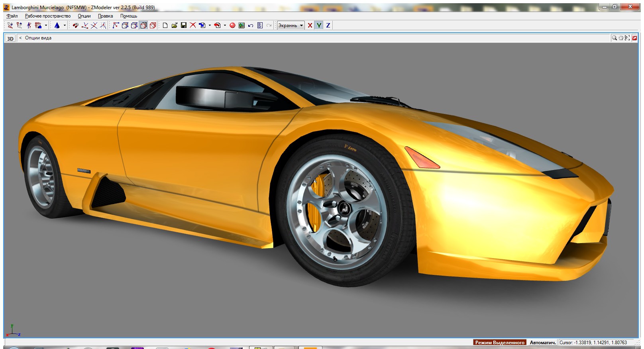Open the arrow next to the objects-level icon
Screen dimensions: 644x349
coord(46,25)
